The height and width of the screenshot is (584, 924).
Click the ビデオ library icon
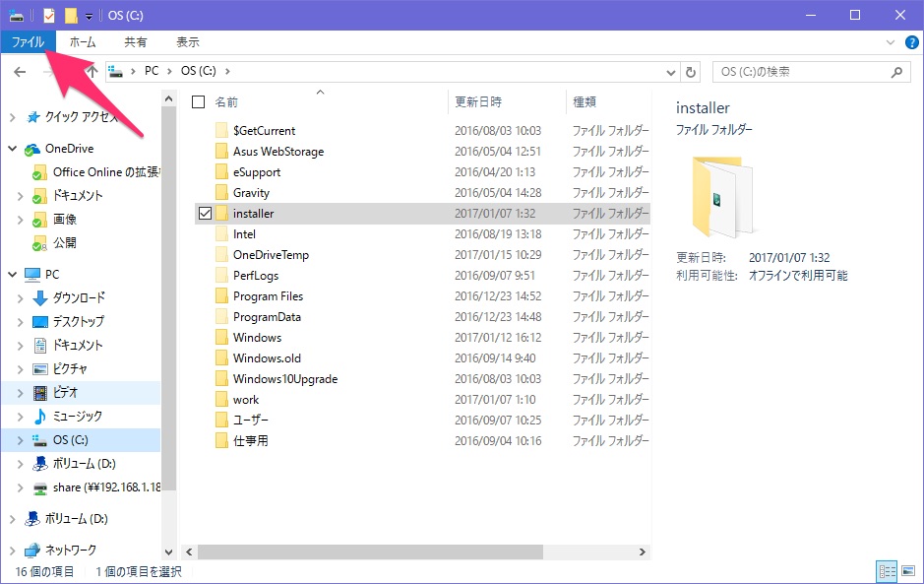[x=40, y=393]
